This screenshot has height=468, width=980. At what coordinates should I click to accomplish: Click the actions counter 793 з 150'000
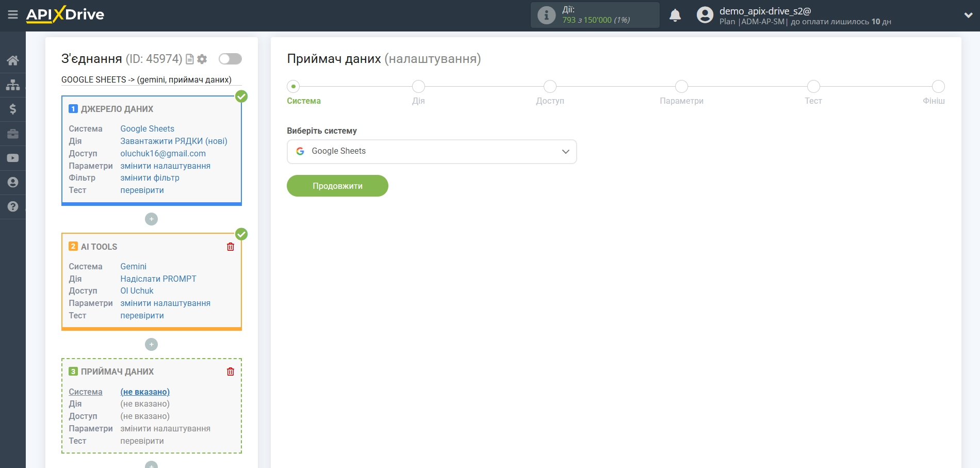coord(596,20)
